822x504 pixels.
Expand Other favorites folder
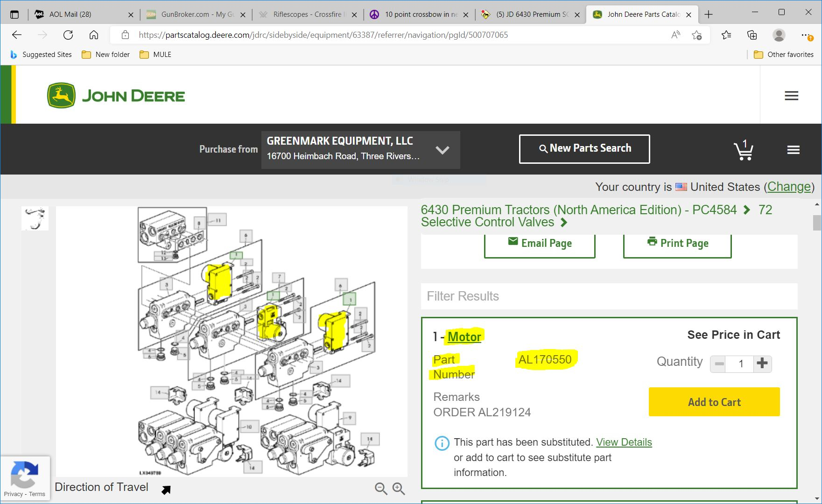(784, 55)
